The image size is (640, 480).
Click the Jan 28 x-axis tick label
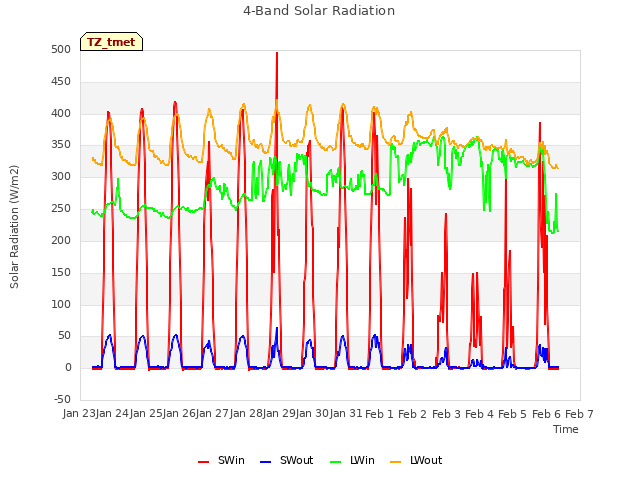(x=246, y=414)
